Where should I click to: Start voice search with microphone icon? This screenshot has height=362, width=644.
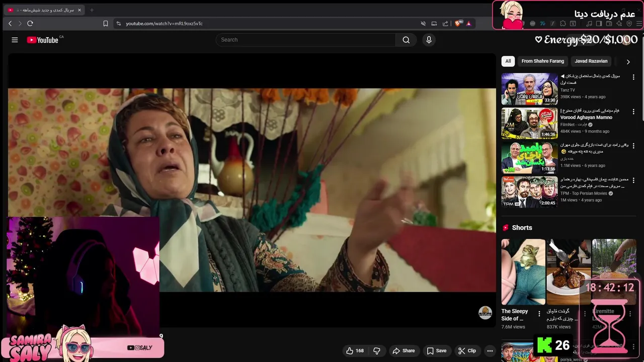coord(429,40)
